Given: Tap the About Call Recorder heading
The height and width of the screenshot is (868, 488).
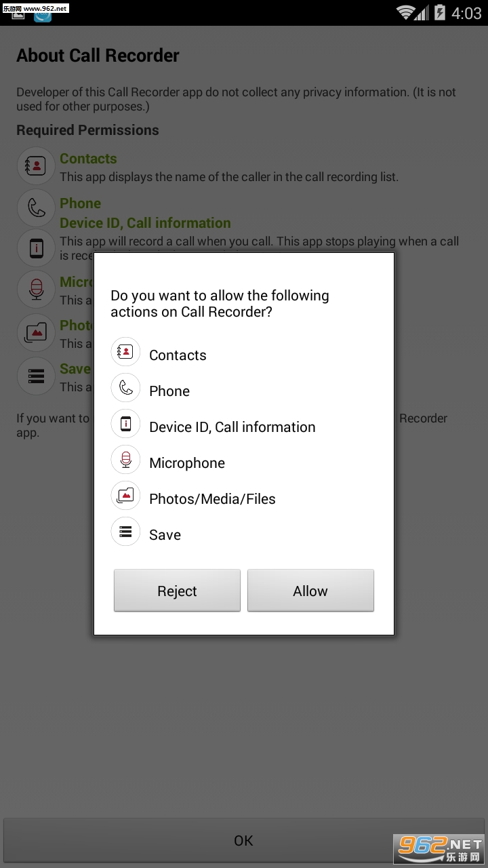Looking at the screenshot, I should point(98,56).
